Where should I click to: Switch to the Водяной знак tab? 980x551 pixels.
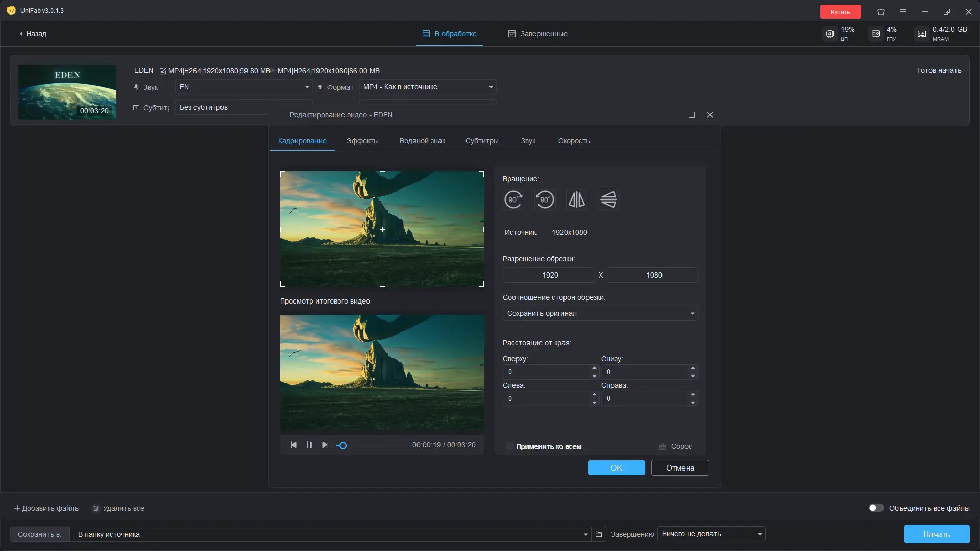click(422, 141)
